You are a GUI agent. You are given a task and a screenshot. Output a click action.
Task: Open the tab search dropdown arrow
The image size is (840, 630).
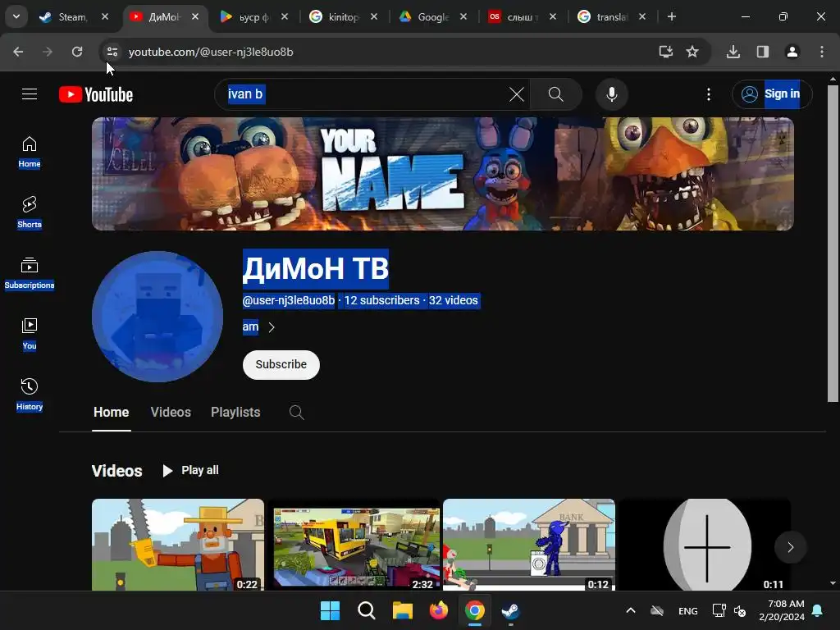(x=16, y=16)
